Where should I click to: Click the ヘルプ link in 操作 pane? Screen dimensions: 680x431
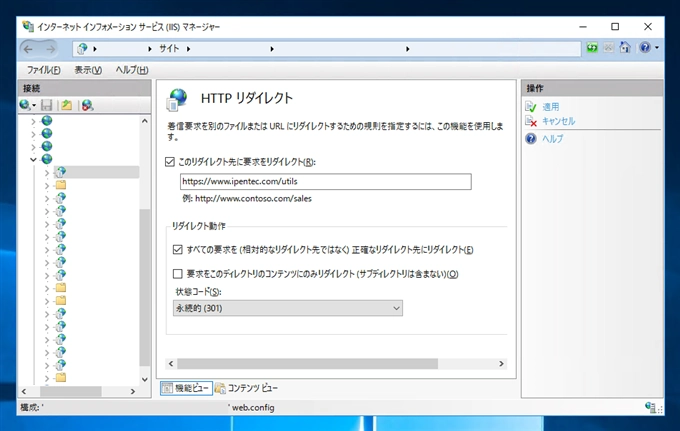552,139
